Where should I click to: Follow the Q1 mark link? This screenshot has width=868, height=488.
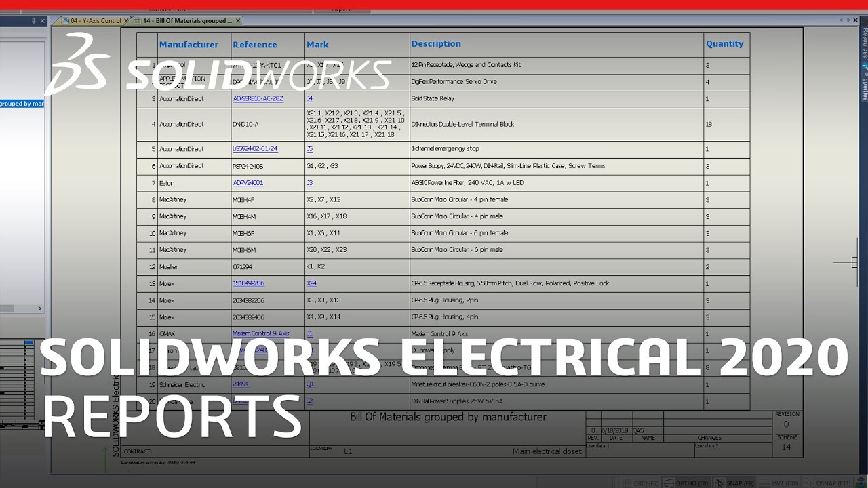tap(310, 384)
